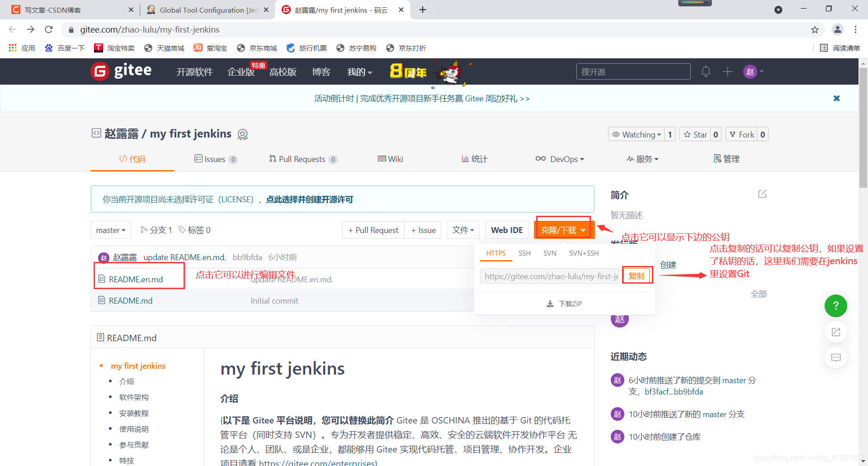This screenshot has height=466, width=868.
Task: Go back to previous page
Action: click(x=12, y=29)
